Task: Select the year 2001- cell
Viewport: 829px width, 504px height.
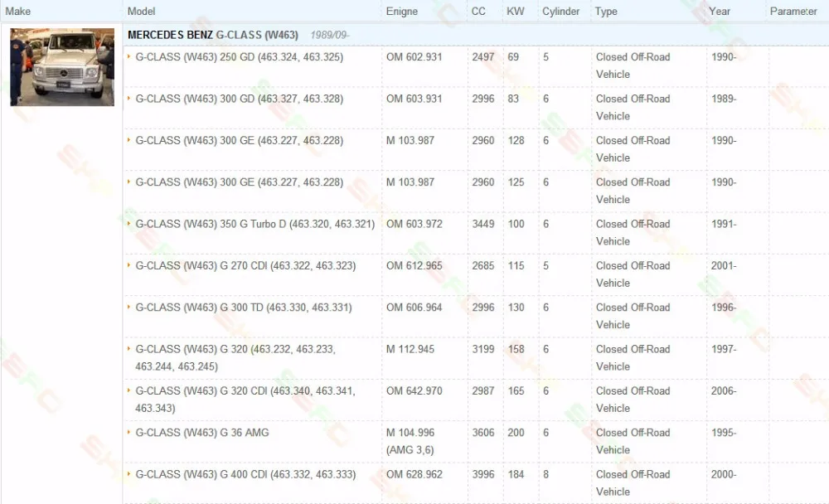Action: pyautogui.click(x=724, y=265)
